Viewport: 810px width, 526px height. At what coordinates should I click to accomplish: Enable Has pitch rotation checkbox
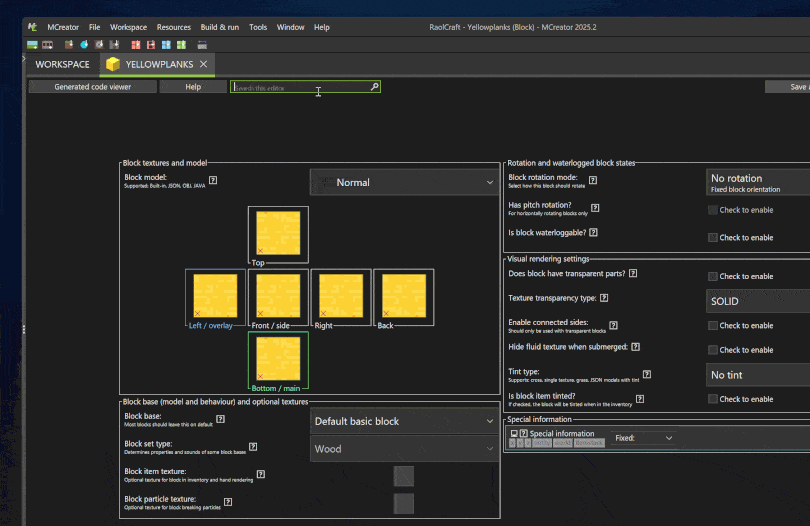[713, 210]
